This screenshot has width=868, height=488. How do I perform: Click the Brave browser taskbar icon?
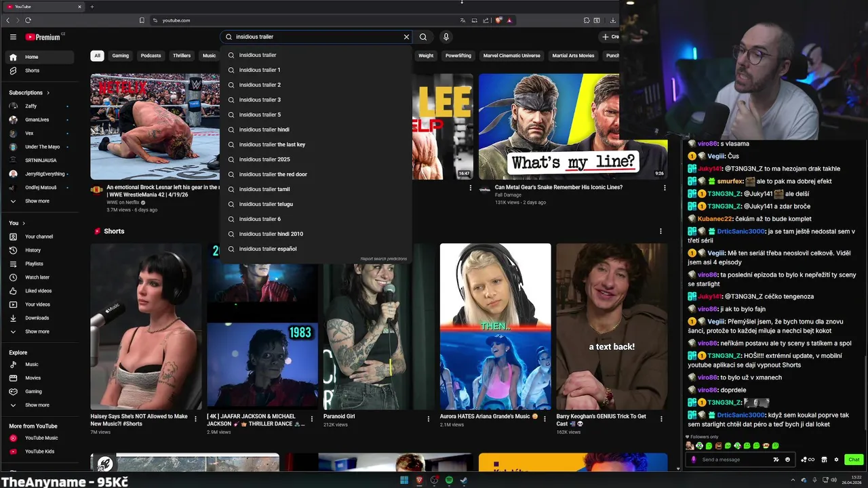[x=419, y=481]
